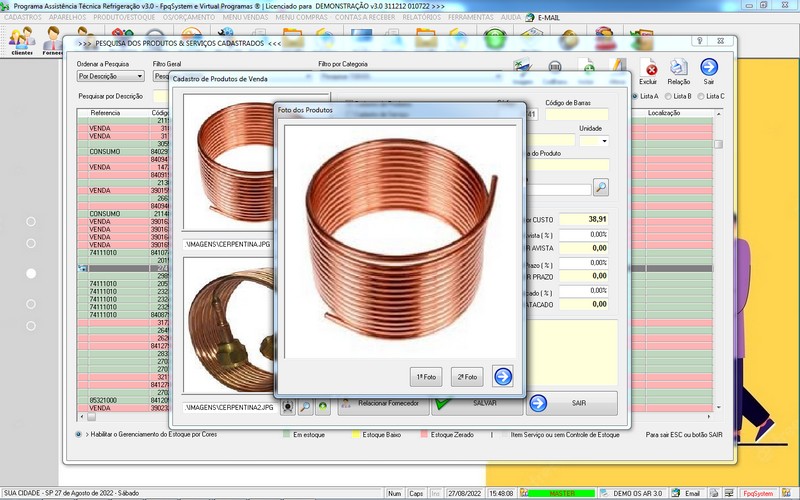Open the RELATÓRIOS menu
The width and height of the screenshot is (800, 500).
click(x=421, y=17)
